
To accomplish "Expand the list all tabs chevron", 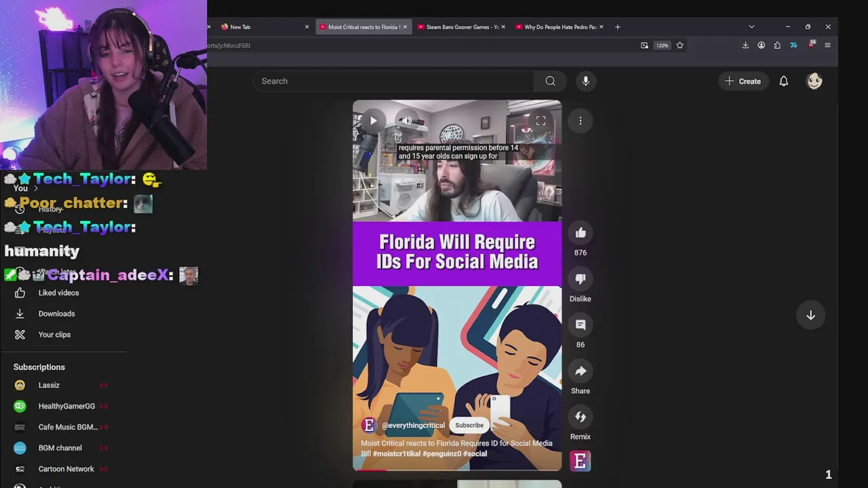I will (x=751, y=27).
